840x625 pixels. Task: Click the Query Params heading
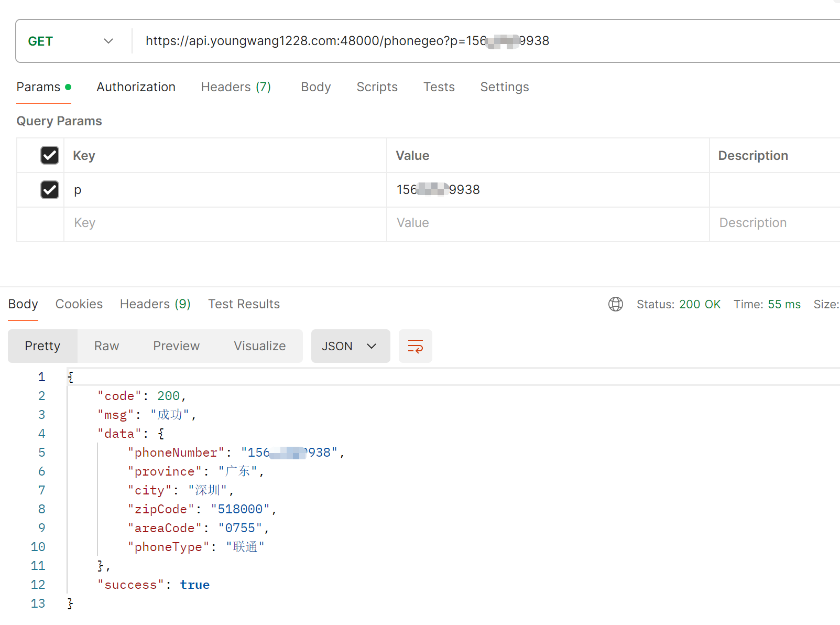[59, 121]
